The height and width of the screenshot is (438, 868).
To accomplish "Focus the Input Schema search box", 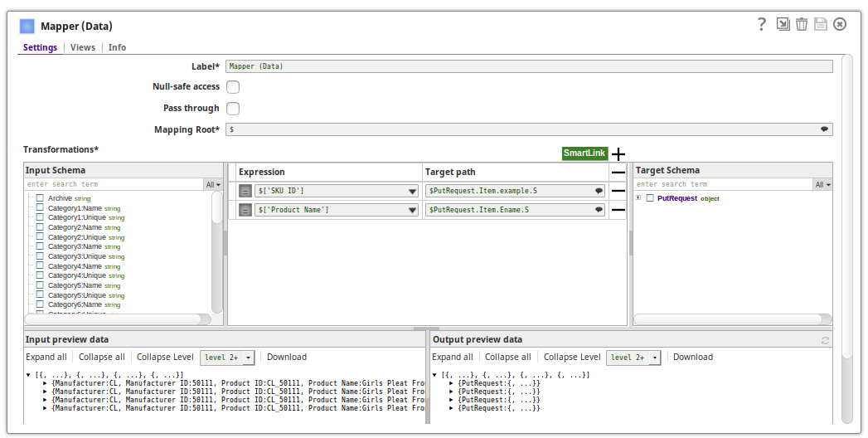I will (x=114, y=184).
